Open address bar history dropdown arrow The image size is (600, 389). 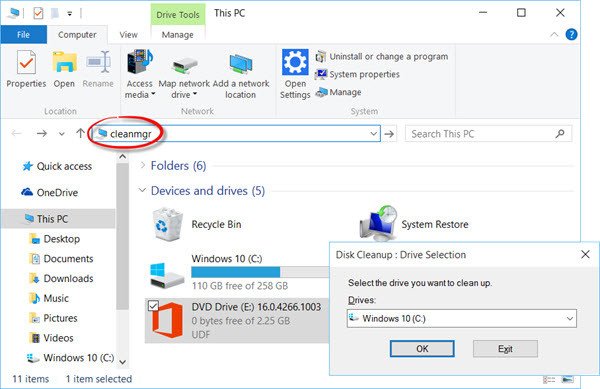pyautogui.click(x=373, y=134)
